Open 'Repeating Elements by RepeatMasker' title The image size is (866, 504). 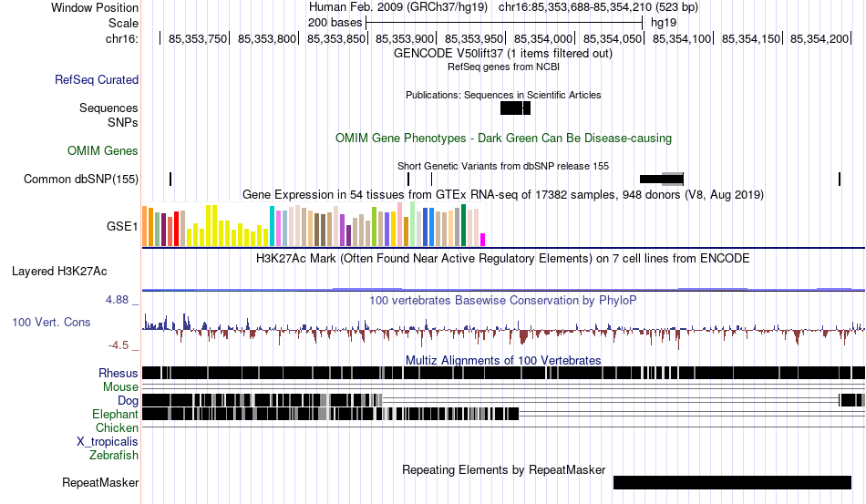click(503, 469)
